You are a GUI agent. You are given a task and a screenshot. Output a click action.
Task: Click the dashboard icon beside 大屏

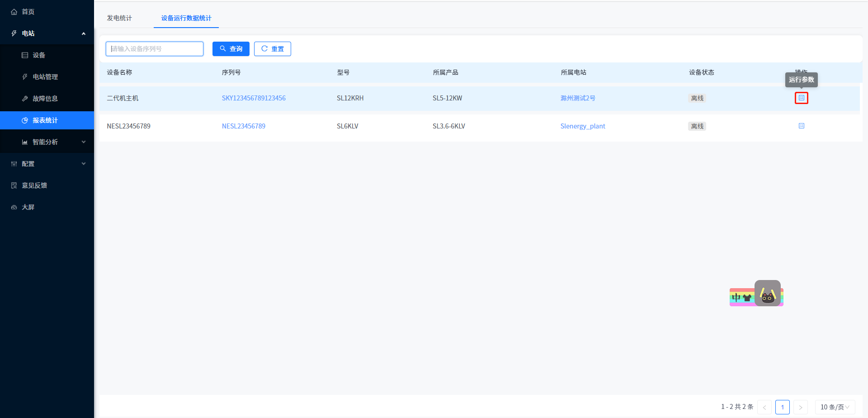tap(14, 207)
